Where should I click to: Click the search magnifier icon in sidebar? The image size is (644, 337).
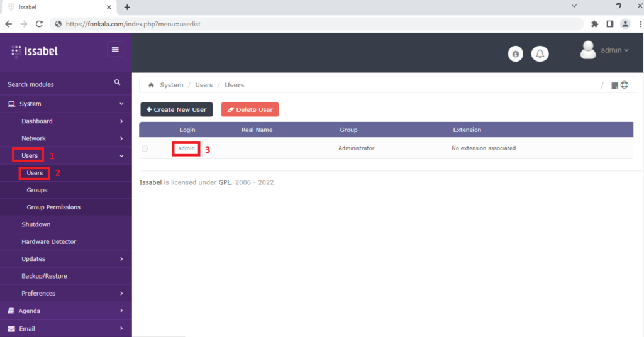117,82
